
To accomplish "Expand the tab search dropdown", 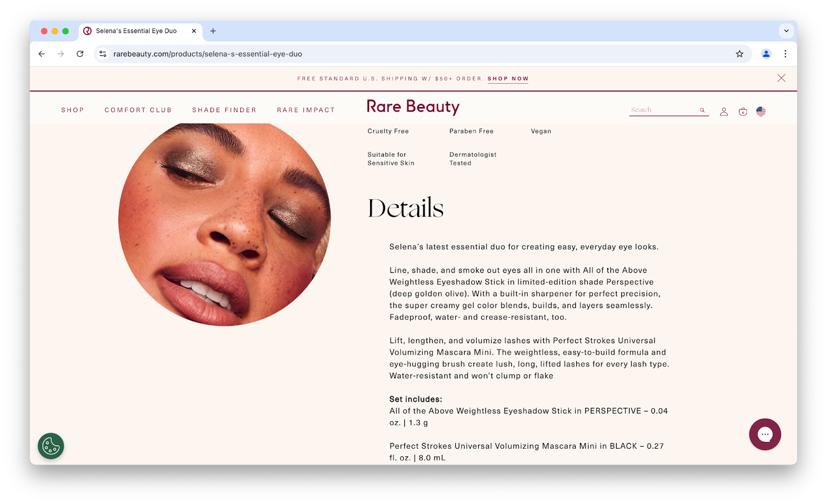I will (786, 31).
